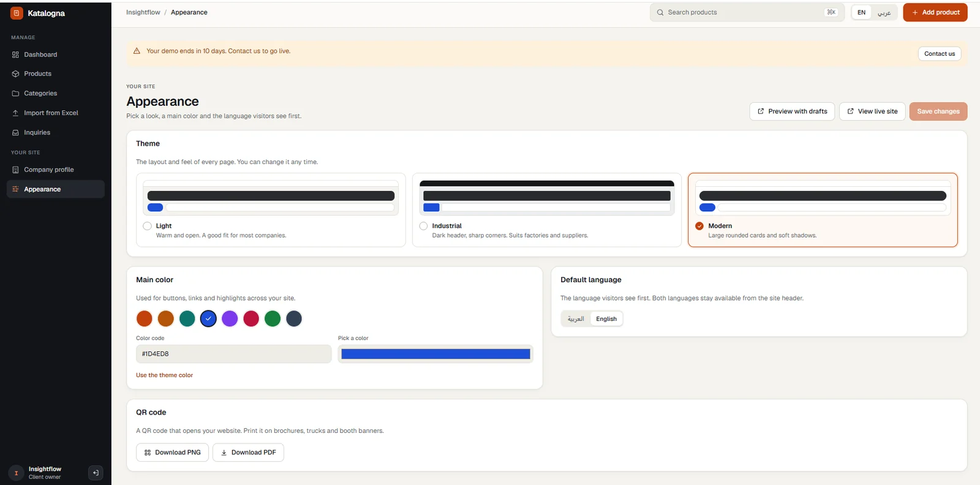980x485 pixels.
Task: Download the QR code as PDF
Action: tap(248, 453)
